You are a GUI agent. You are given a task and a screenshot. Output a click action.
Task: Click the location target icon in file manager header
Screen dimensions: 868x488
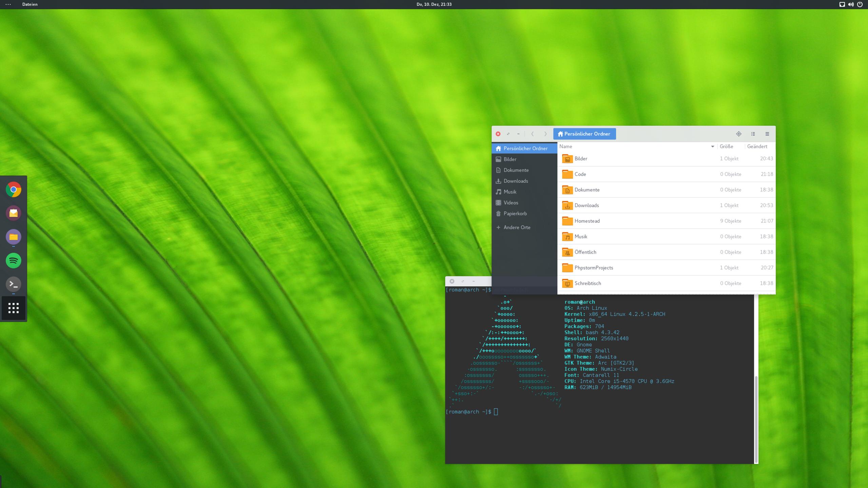click(x=739, y=134)
